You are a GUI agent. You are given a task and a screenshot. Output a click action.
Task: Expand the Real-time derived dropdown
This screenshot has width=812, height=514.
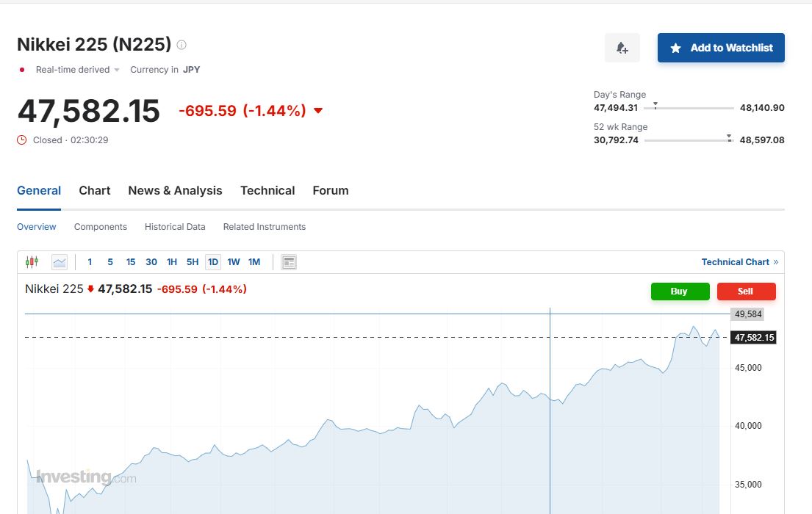pyautogui.click(x=117, y=70)
